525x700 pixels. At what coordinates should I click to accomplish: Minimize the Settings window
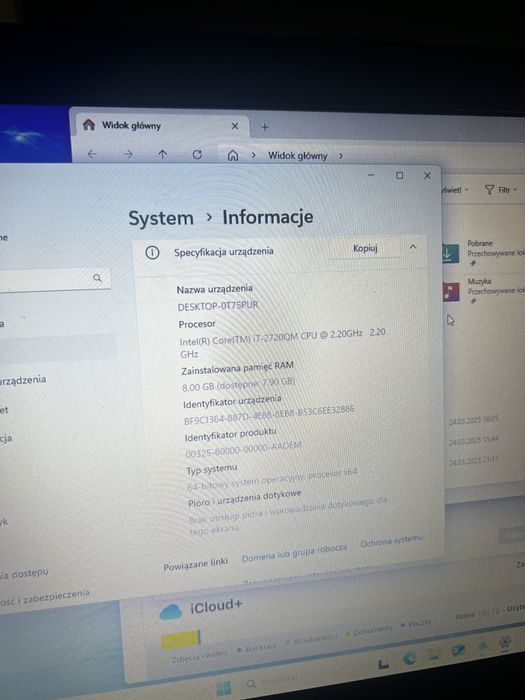pyautogui.click(x=371, y=175)
